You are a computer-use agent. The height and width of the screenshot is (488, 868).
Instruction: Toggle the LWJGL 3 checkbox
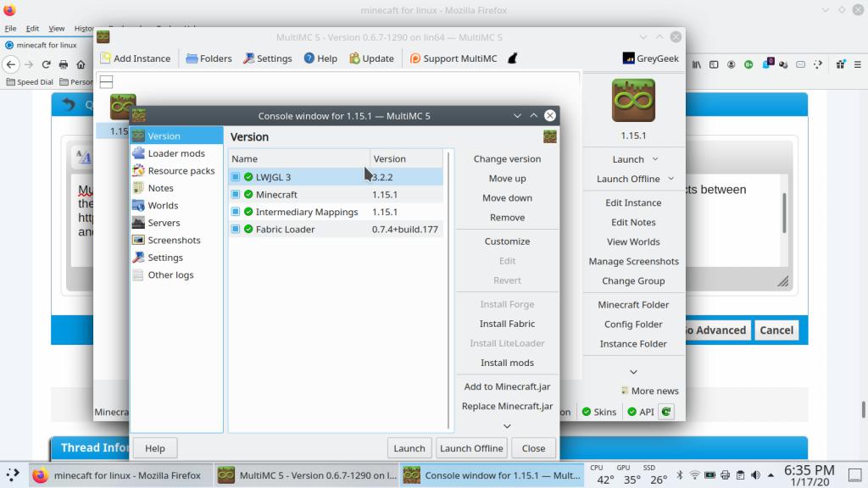click(236, 177)
